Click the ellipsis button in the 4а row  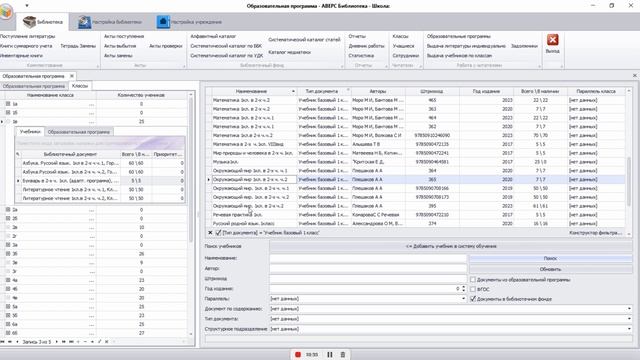coord(91,280)
